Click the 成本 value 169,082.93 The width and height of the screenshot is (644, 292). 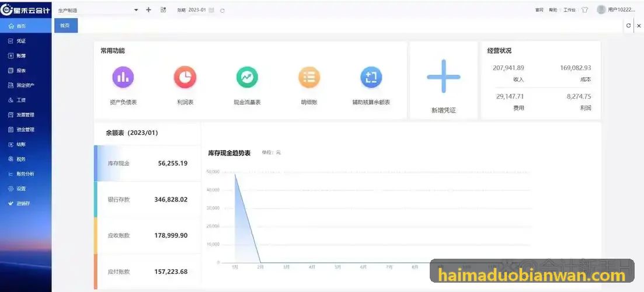pyautogui.click(x=576, y=68)
